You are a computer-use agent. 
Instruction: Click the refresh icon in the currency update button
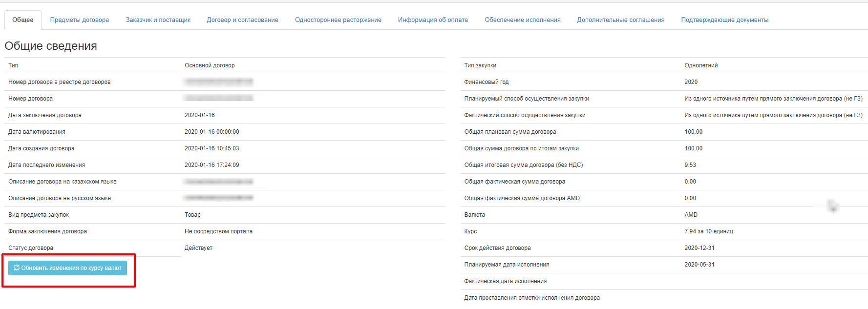[x=17, y=268]
